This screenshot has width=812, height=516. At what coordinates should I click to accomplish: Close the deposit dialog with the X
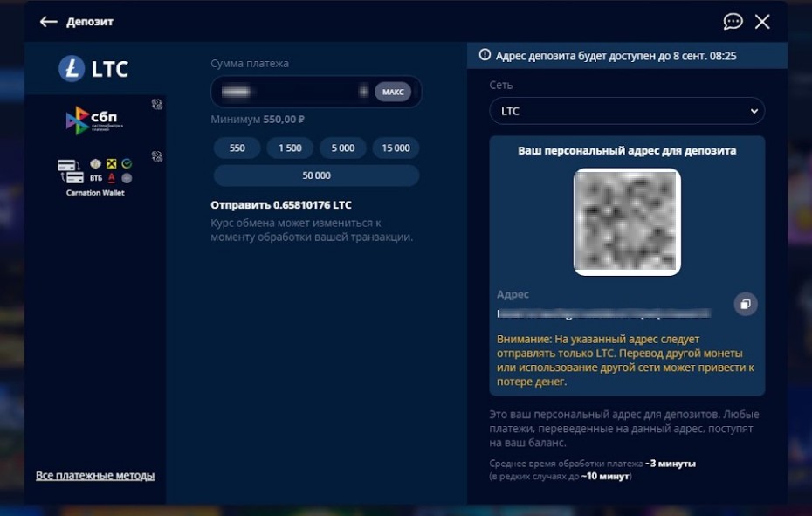[762, 22]
